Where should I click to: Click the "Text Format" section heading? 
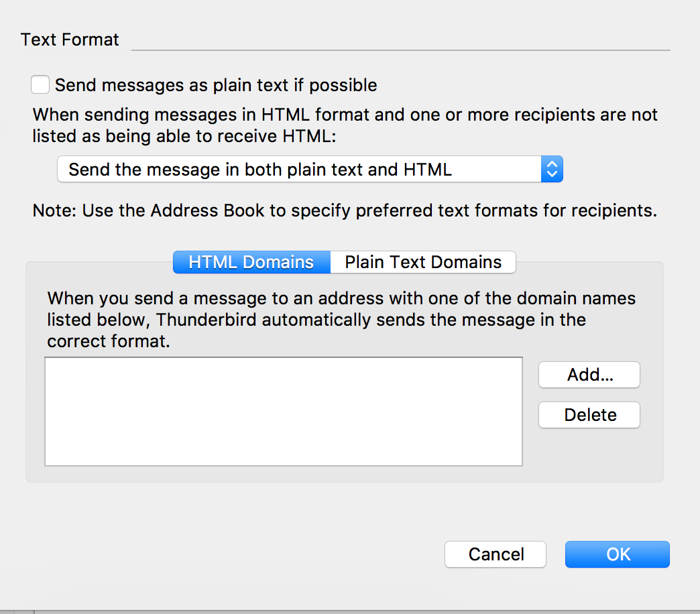(x=70, y=40)
